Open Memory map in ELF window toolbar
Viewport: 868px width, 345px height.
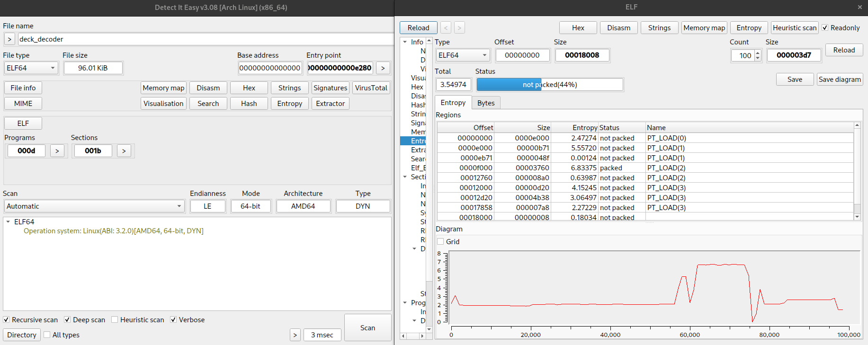point(704,28)
